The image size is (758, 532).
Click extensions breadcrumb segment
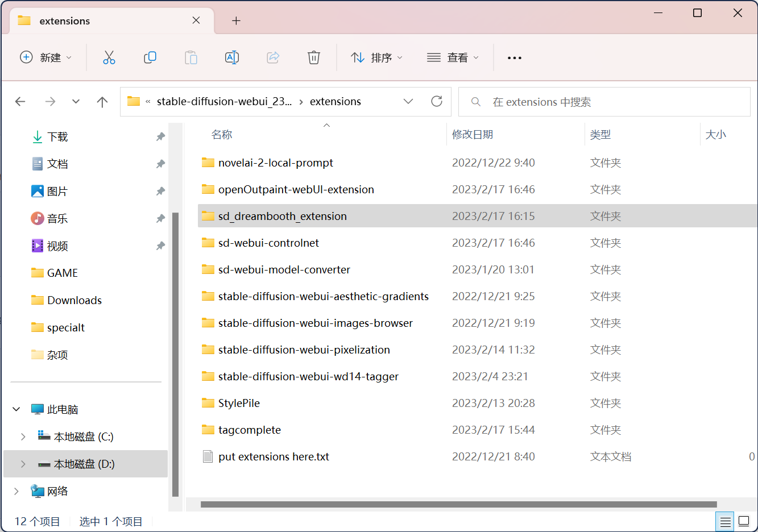(x=335, y=101)
